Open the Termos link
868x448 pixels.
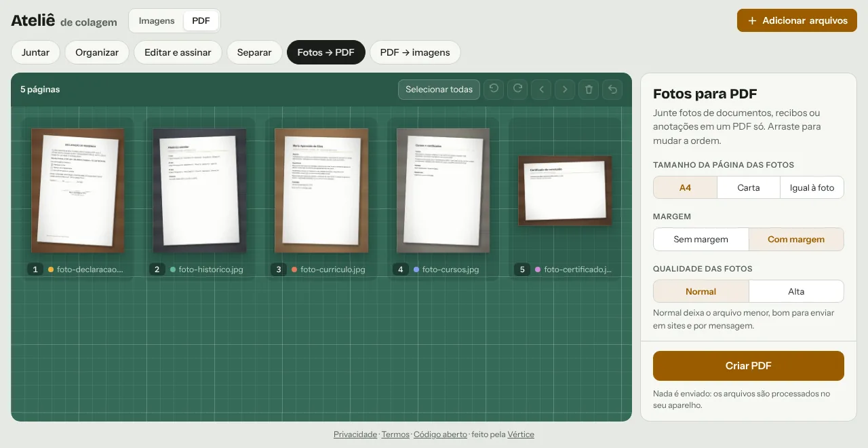395,434
